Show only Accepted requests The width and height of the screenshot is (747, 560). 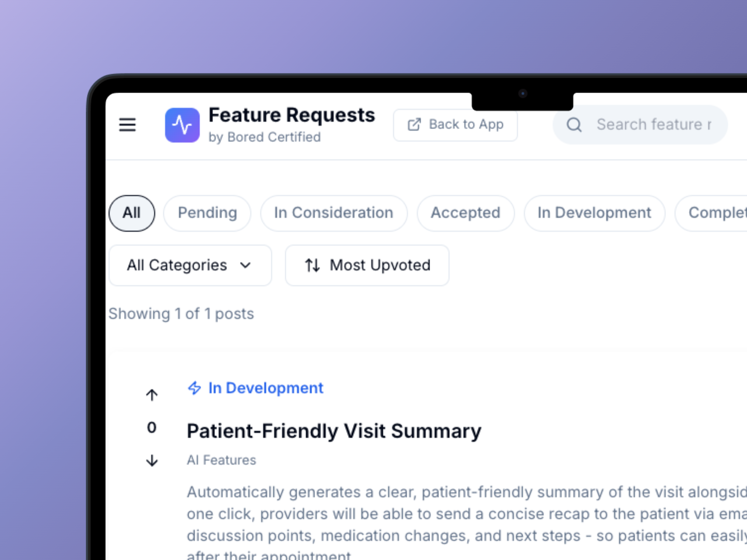[x=465, y=213]
